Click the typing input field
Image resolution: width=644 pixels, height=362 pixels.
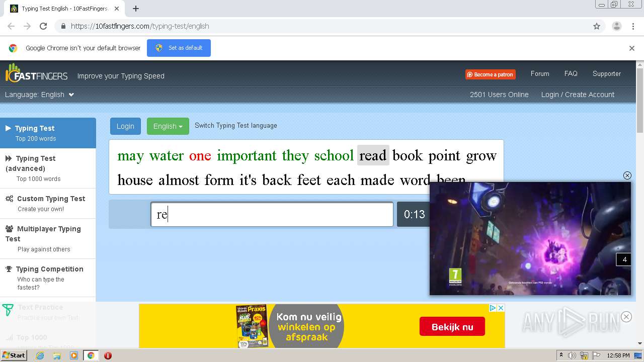[272, 214]
